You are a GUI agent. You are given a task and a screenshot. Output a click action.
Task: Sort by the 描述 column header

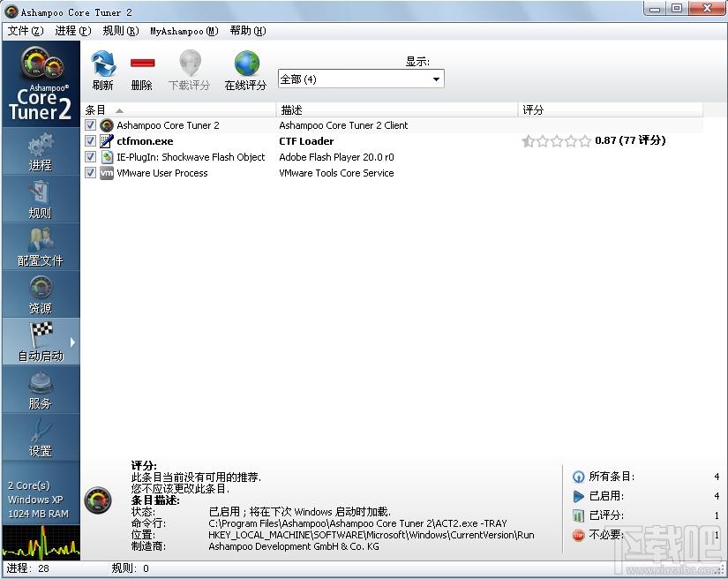click(x=397, y=110)
